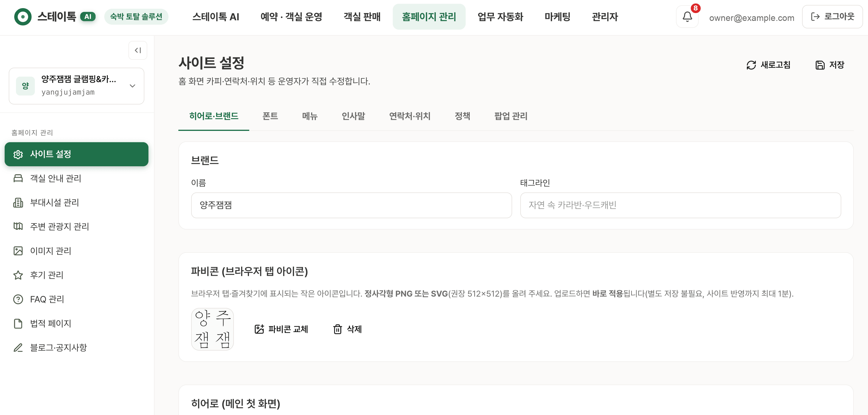Select the 히어로·브랜드 tab
The height and width of the screenshot is (415, 868).
pos(214,116)
